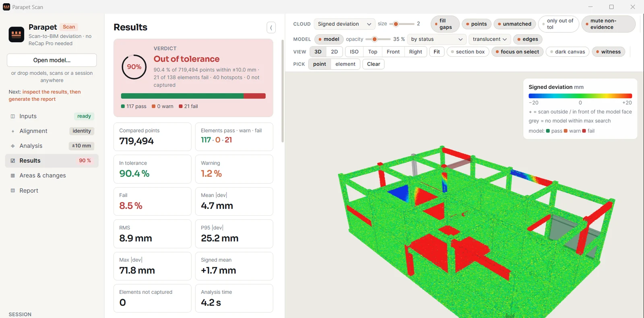The image size is (644, 318).
Task: Select the Right view preset
Action: (416, 52)
